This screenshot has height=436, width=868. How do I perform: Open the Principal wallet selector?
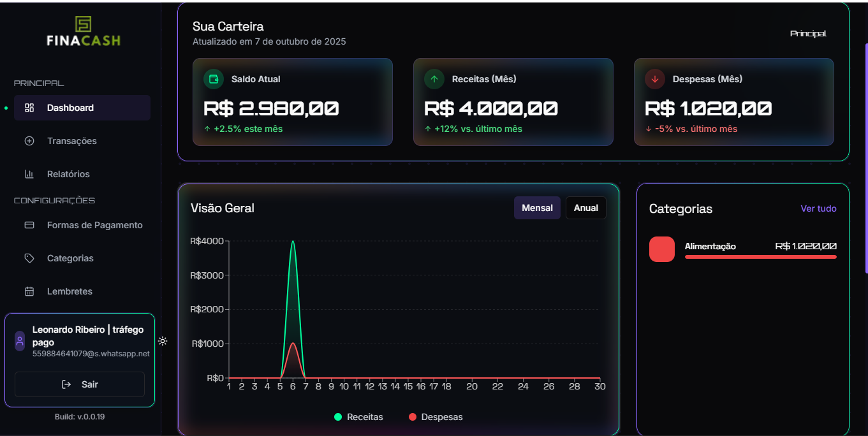pyautogui.click(x=807, y=33)
